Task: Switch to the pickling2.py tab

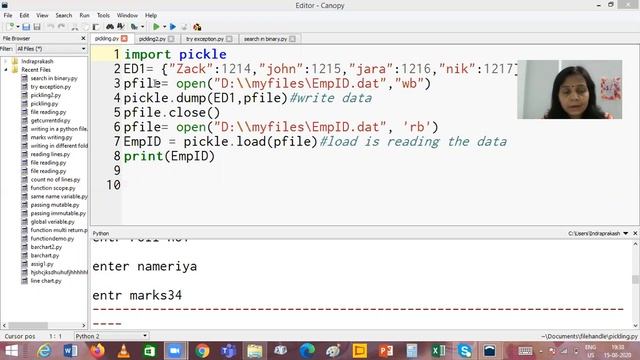Action: pyautogui.click(x=152, y=39)
